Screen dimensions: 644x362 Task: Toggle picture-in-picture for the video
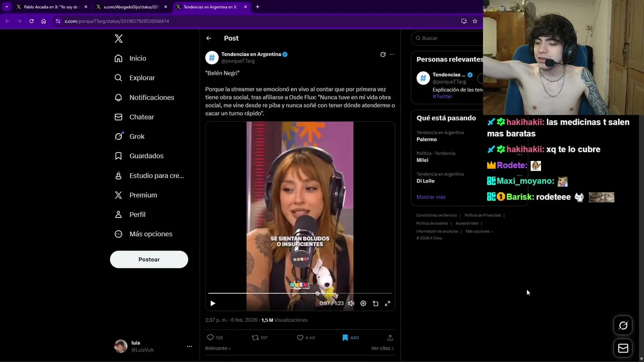375,303
